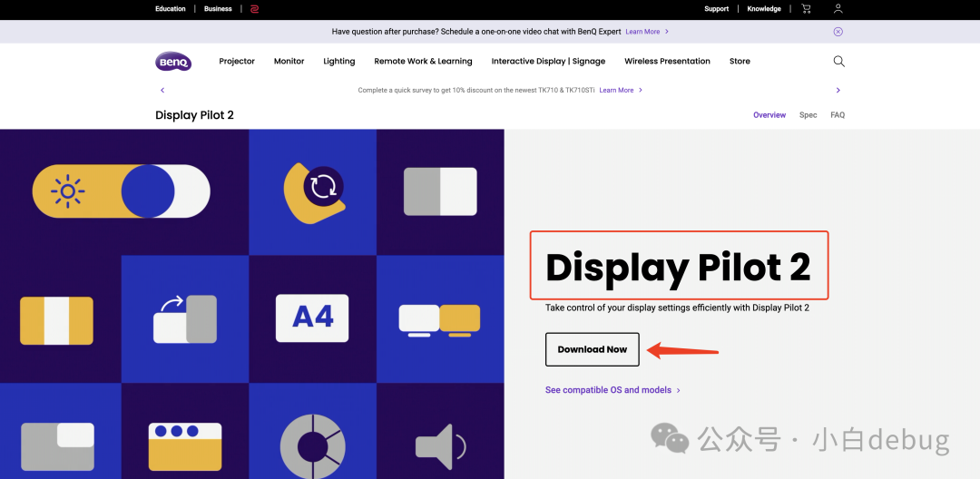Show previous promo with left chevron
This screenshot has width=980, height=479.
click(162, 90)
